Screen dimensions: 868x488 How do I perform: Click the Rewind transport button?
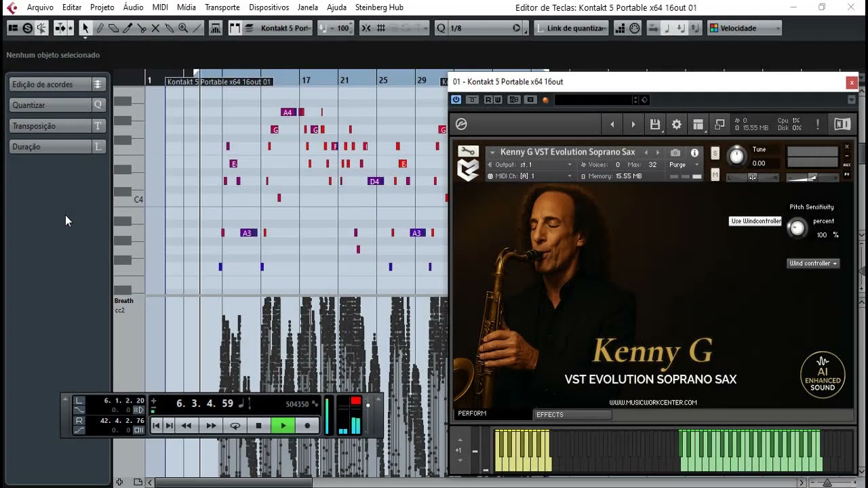[x=186, y=426]
